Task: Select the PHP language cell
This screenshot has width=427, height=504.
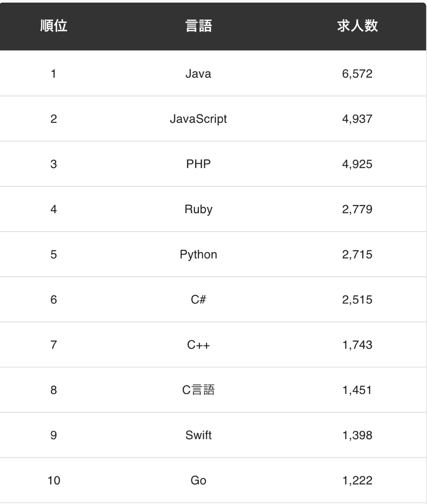Action: pyautogui.click(x=198, y=164)
